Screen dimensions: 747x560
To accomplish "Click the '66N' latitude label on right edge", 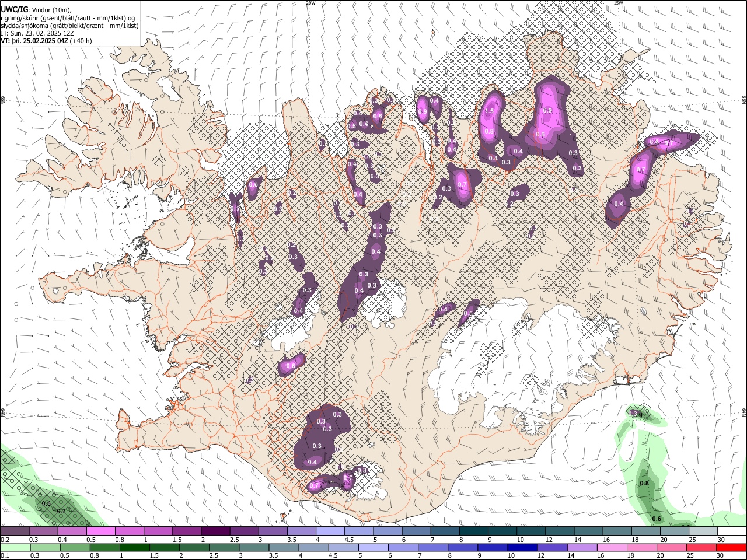I will click(x=743, y=101).
